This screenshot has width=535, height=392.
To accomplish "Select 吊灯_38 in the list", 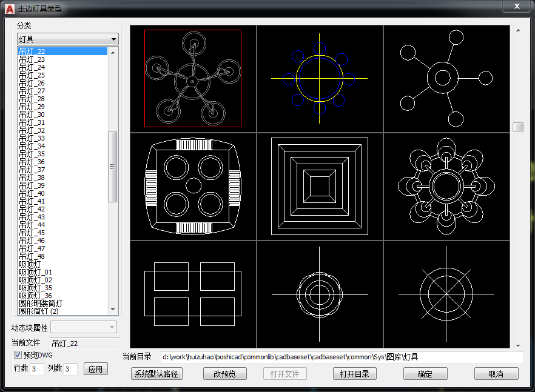I will [x=62, y=178].
